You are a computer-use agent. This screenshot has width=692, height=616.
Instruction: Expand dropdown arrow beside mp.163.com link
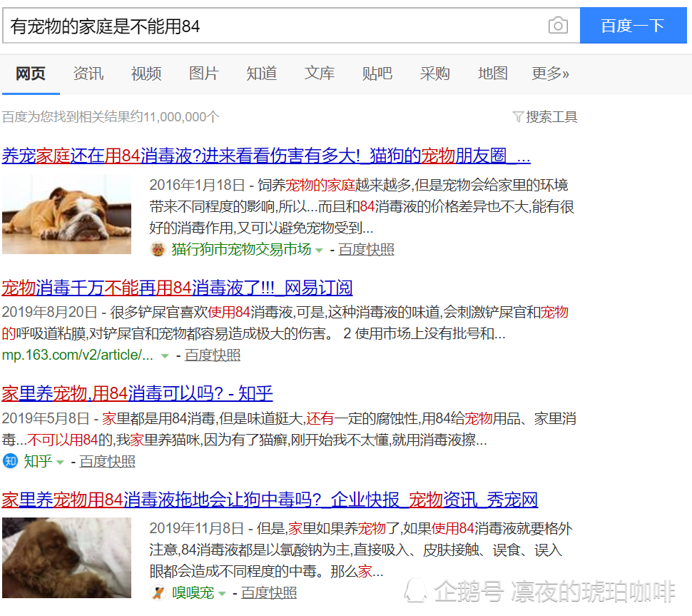pyautogui.click(x=165, y=356)
